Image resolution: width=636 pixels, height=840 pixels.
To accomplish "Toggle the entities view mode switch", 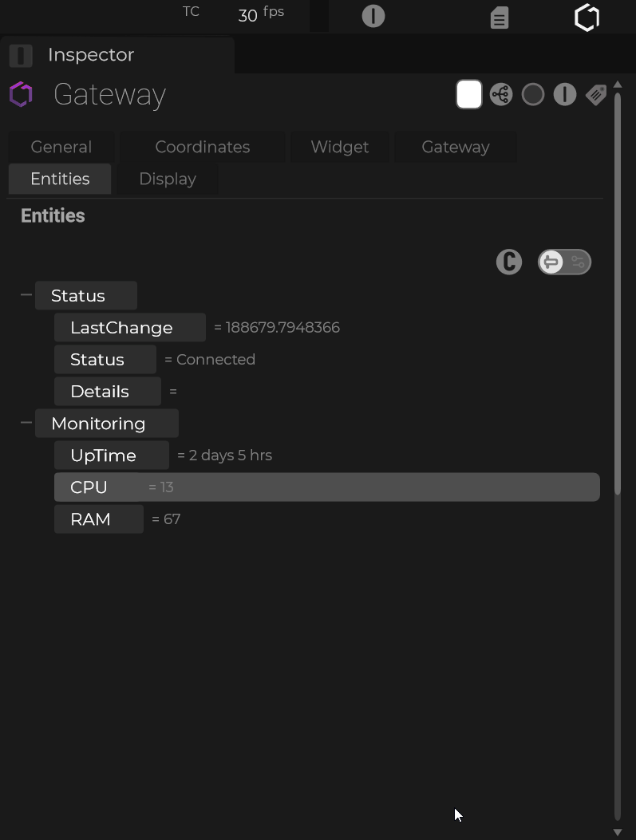I will pos(564,262).
